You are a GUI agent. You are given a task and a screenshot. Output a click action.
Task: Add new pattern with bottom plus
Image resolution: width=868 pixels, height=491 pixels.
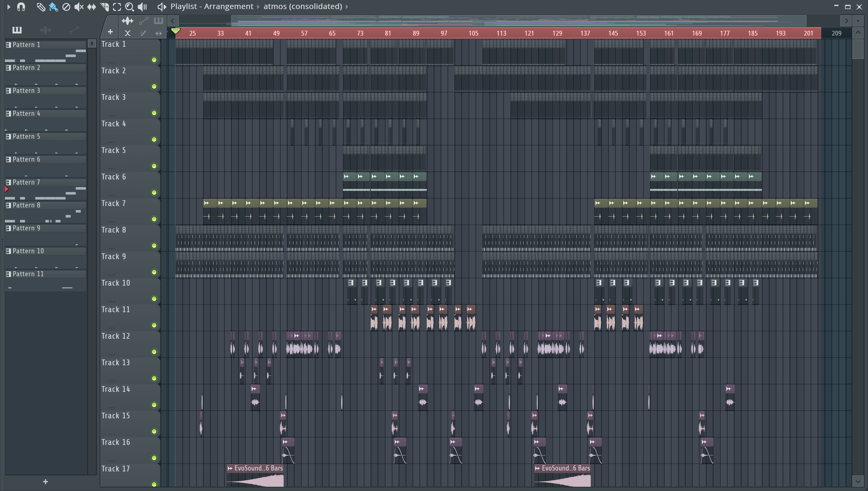[46, 482]
